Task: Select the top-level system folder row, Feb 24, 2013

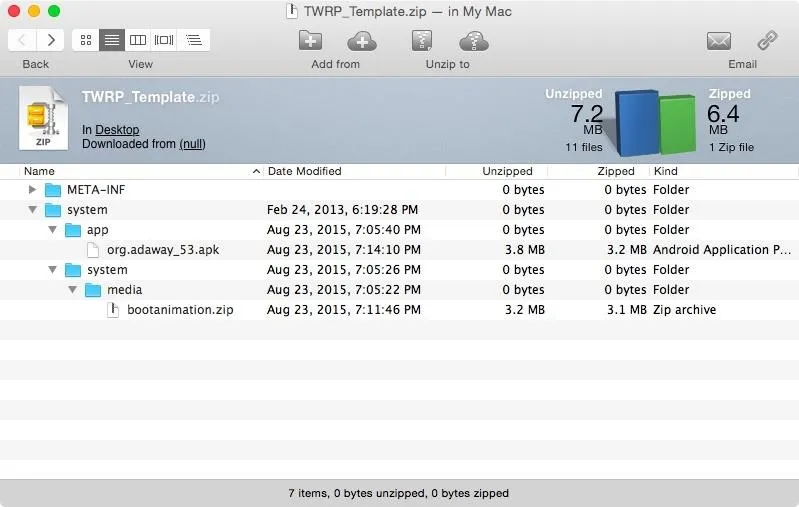Action: tap(400, 210)
